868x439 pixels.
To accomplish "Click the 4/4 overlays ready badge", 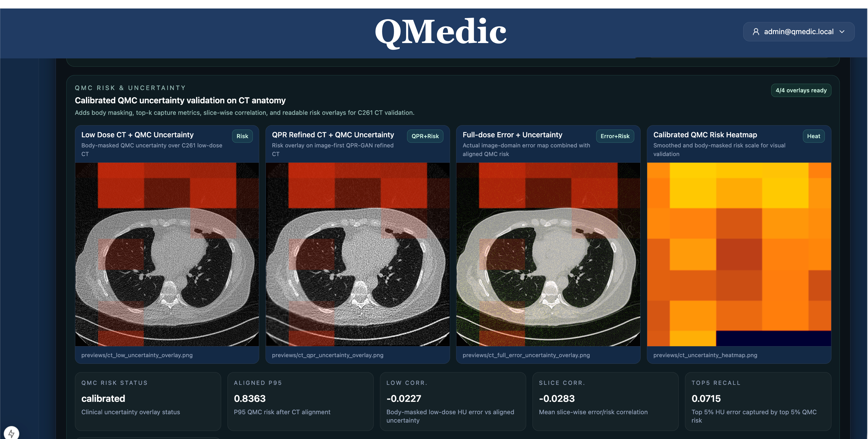I will tap(801, 90).
